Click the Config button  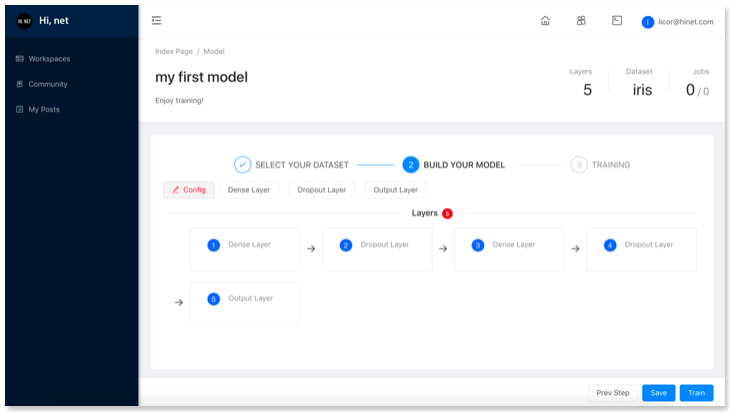coord(188,190)
